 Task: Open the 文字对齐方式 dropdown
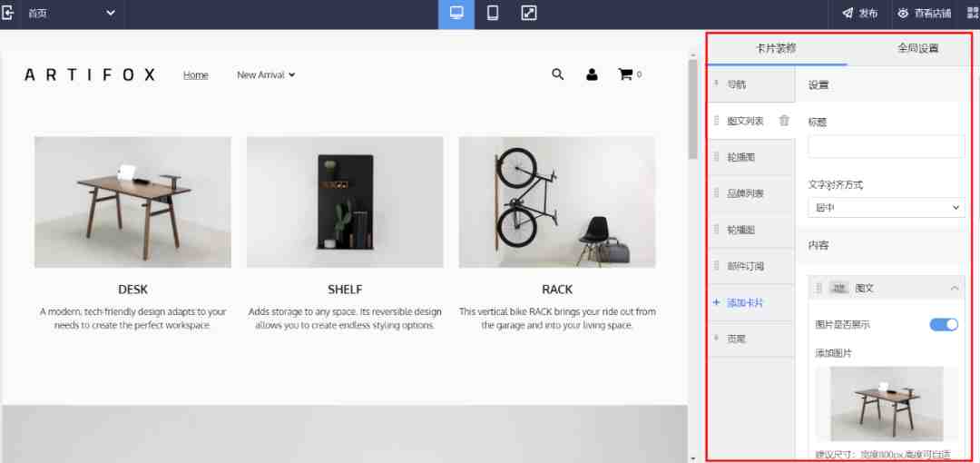pyautogui.click(x=887, y=208)
